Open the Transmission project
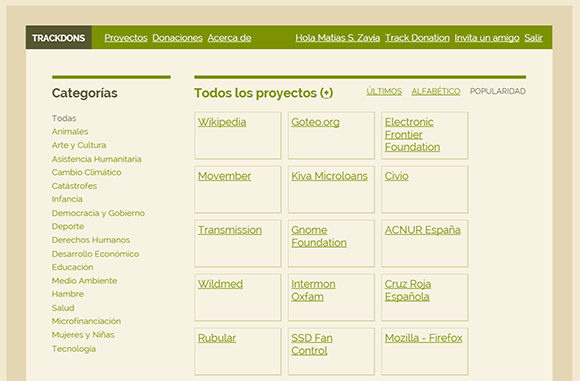This screenshot has height=381, width=580. coord(230,230)
